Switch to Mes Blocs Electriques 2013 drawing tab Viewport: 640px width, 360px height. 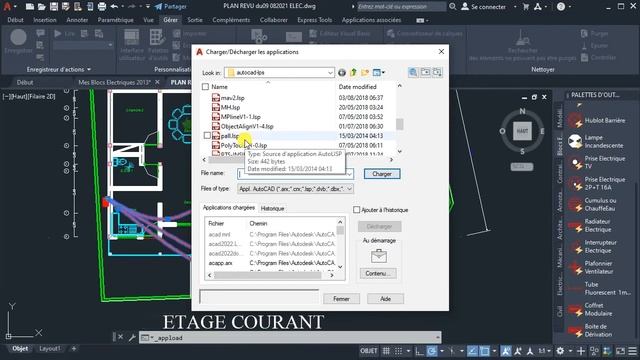(x=114, y=82)
